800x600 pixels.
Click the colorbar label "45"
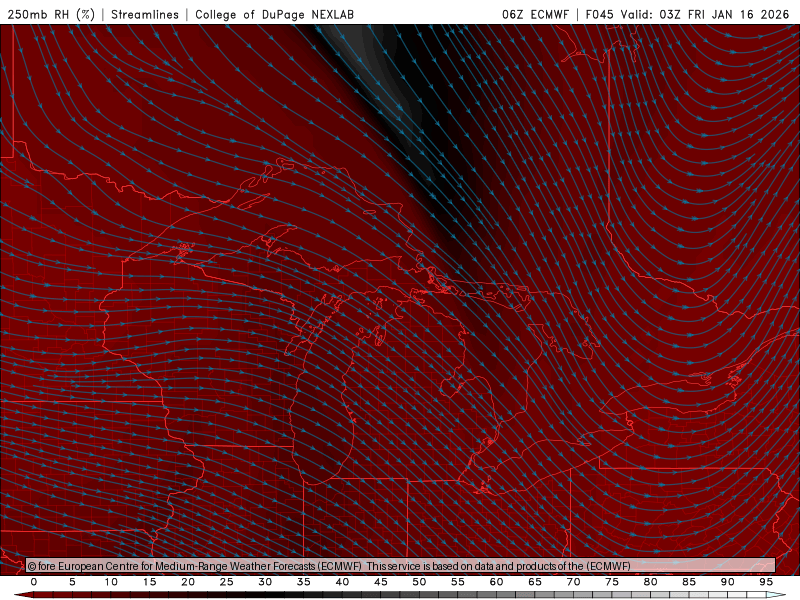click(x=381, y=582)
